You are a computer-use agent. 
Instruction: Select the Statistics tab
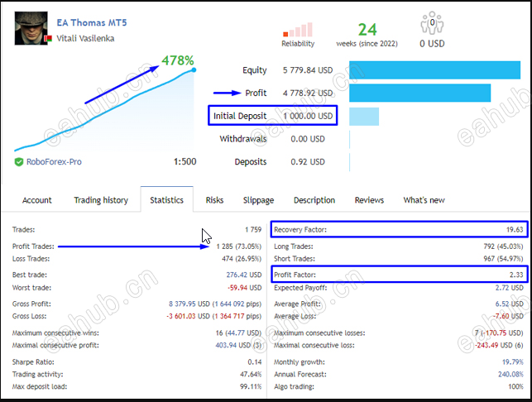coord(166,200)
